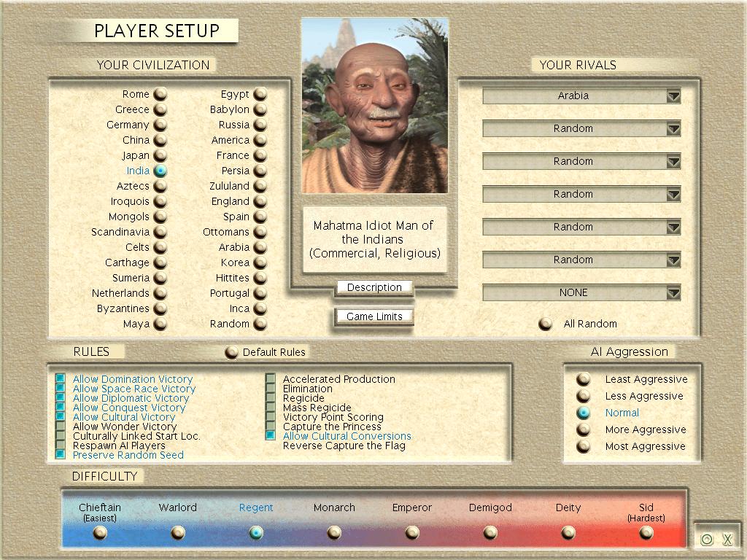Choose the Babylon radio button
This screenshot has width=747, height=560.
pos(260,109)
